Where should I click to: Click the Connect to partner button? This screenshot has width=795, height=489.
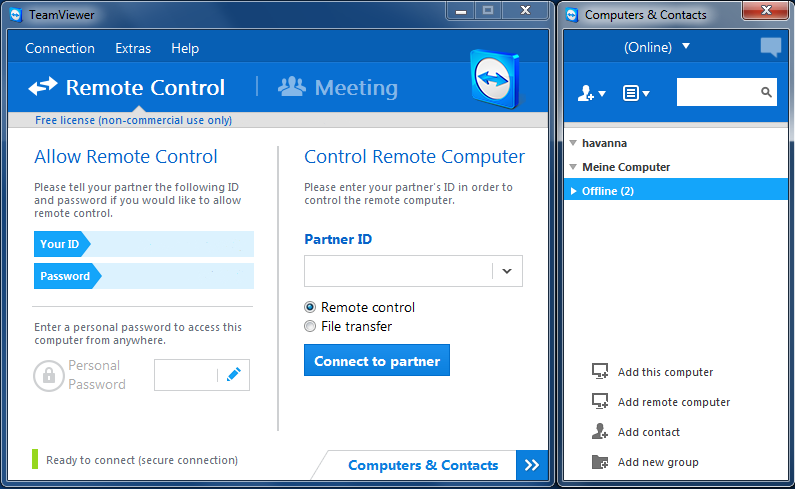click(x=377, y=360)
